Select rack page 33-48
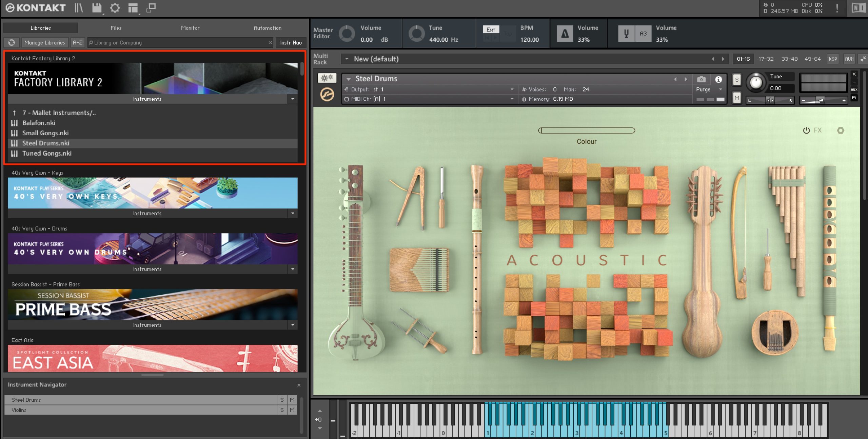The width and height of the screenshot is (868, 439). pos(789,59)
